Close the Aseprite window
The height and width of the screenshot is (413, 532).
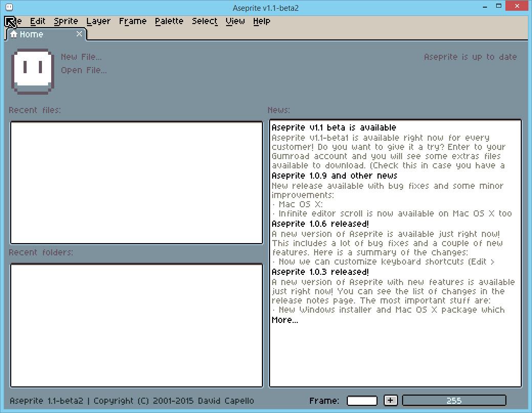[x=517, y=6]
